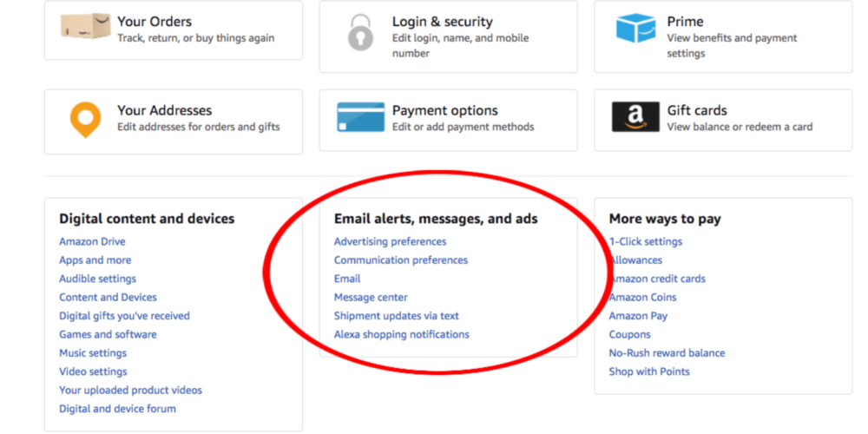Open the Your Addresses card title
Viewport: 868px width, 434px height.
(164, 110)
